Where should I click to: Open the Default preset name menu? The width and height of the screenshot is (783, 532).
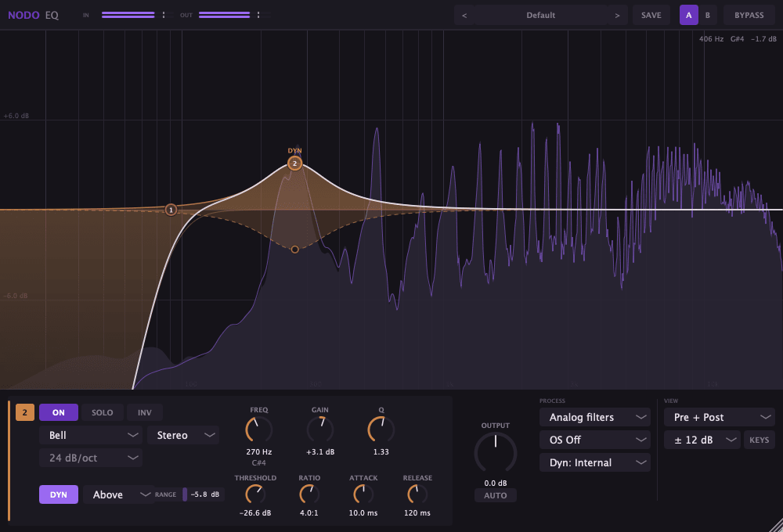541,15
